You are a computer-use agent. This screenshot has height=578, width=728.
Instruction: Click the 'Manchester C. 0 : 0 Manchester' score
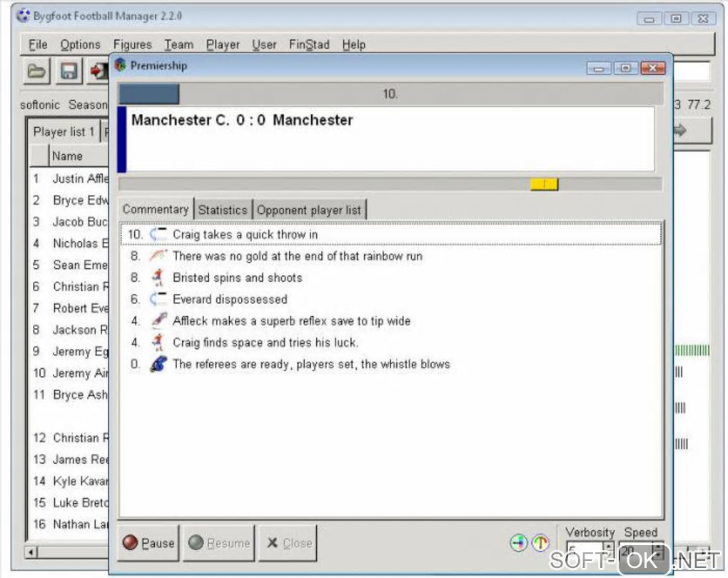coord(242,121)
